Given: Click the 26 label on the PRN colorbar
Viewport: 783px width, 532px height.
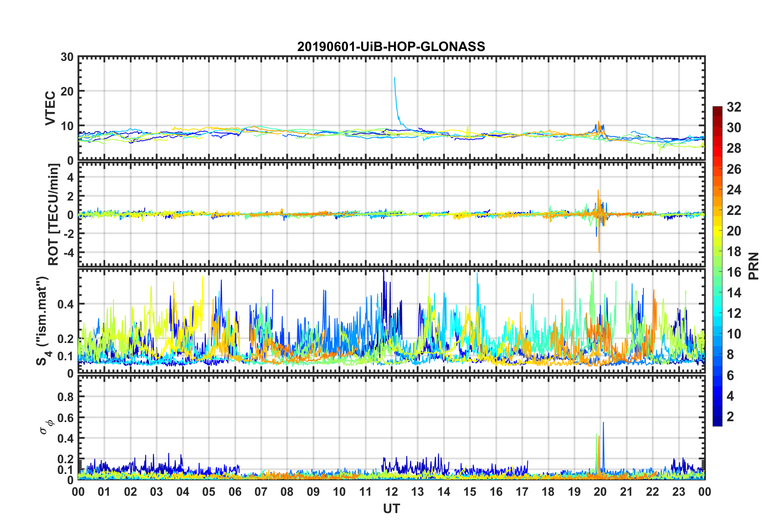Looking at the screenshot, I should click(x=734, y=169).
